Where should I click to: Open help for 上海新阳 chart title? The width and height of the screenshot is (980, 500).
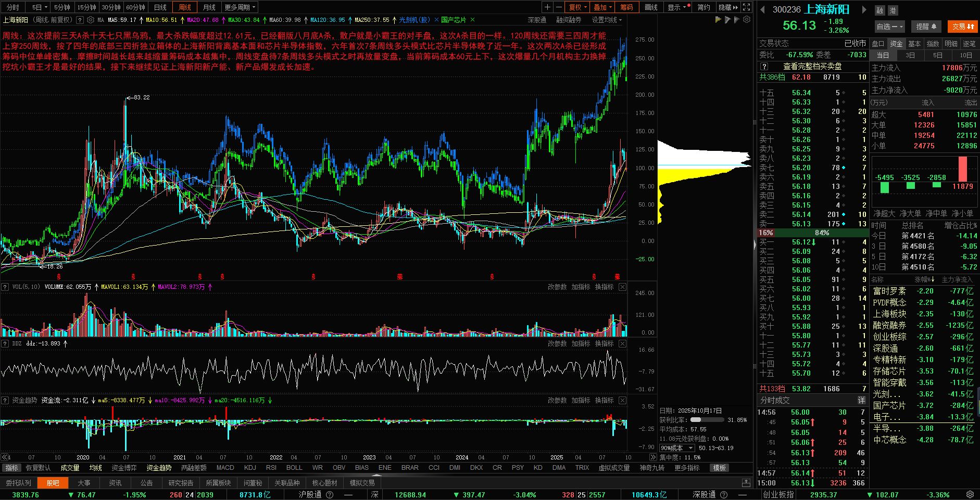point(80,20)
